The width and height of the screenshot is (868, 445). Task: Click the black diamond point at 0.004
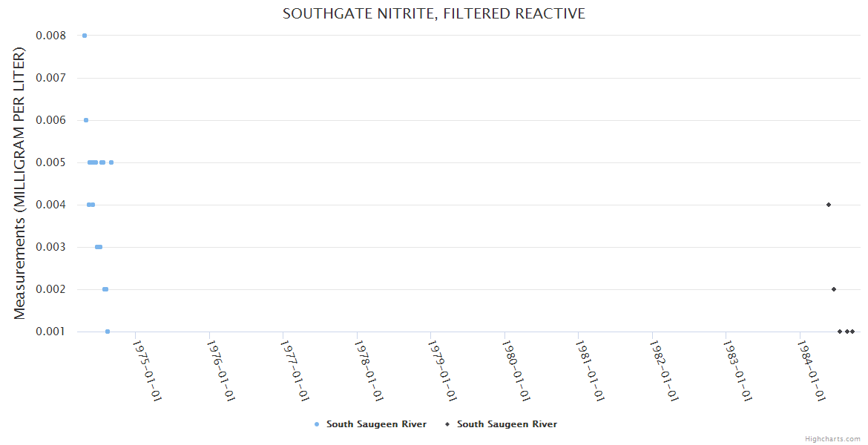pos(829,205)
